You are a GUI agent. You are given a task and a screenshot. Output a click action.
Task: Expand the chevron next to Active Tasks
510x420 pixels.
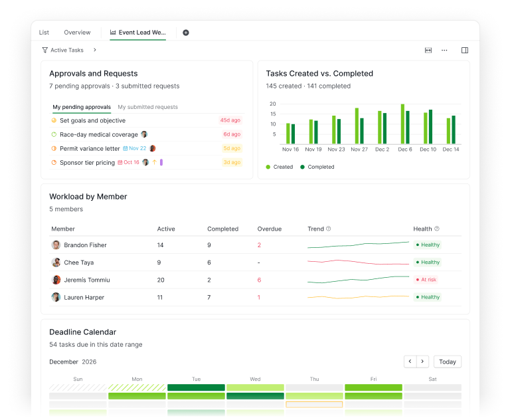coord(95,50)
